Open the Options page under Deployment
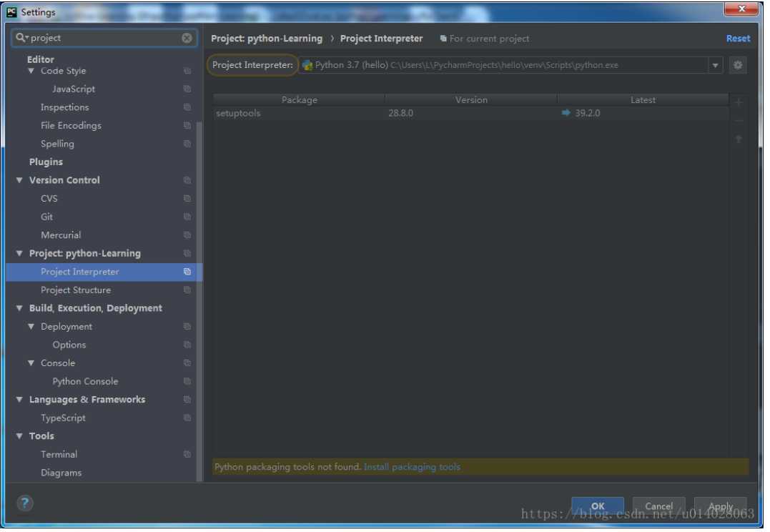This screenshot has height=532, width=770. point(69,345)
